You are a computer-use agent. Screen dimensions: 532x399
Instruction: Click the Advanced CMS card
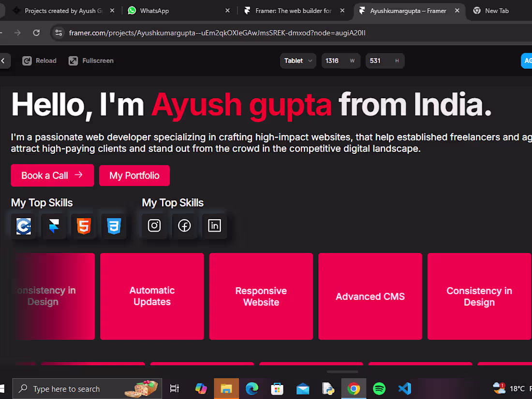370,296
